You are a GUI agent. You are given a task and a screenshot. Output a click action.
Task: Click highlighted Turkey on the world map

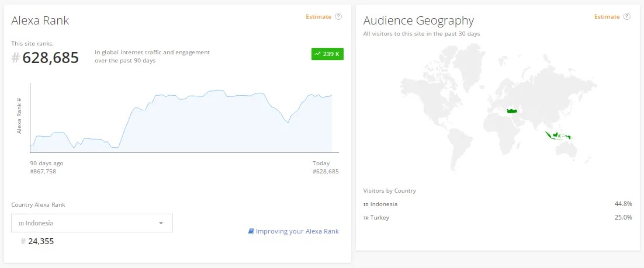pos(513,111)
